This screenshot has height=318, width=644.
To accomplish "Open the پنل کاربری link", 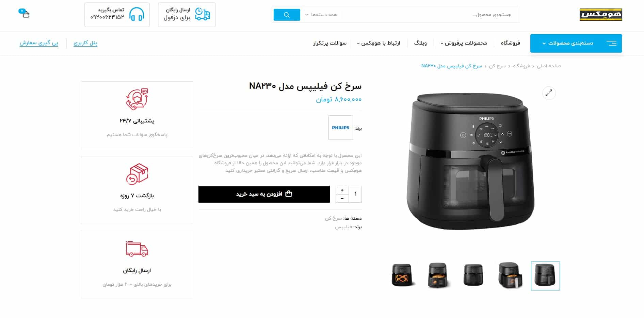I will [x=85, y=43].
